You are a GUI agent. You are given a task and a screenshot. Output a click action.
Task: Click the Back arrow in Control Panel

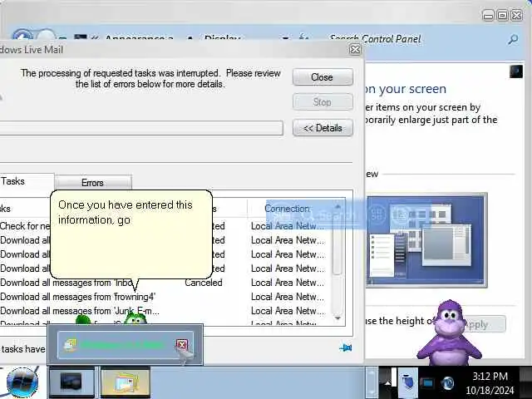22,36
